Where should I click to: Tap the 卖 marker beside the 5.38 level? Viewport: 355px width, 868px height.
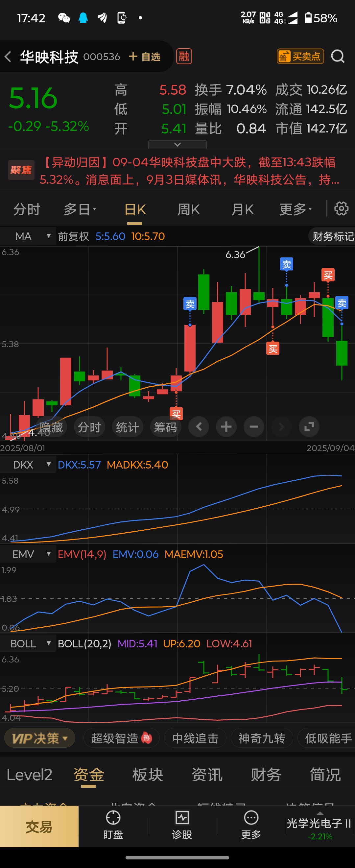click(x=190, y=304)
